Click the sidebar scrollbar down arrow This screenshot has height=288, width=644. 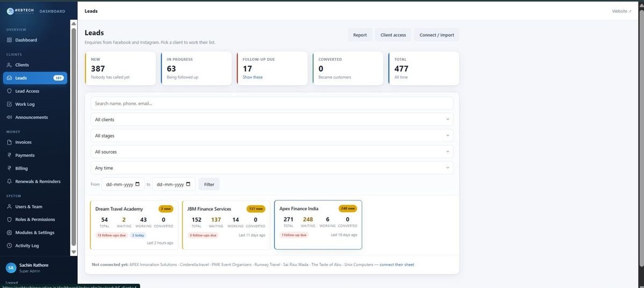coord(74,251)
